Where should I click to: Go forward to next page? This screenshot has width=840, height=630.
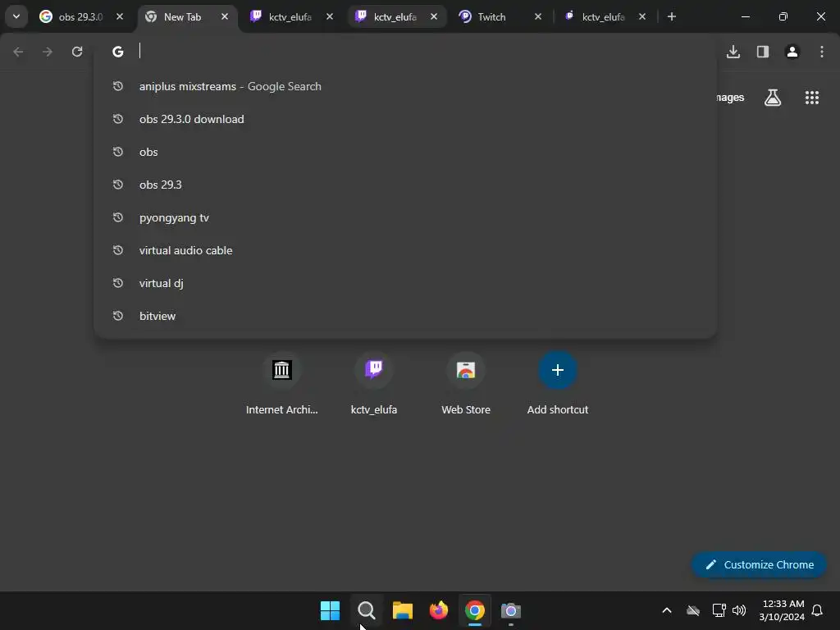coord(48,52)
